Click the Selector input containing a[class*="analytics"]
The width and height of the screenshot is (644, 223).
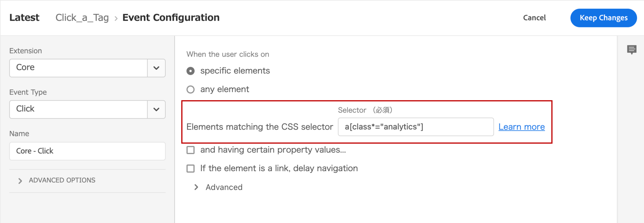click(x=415, y=127)
